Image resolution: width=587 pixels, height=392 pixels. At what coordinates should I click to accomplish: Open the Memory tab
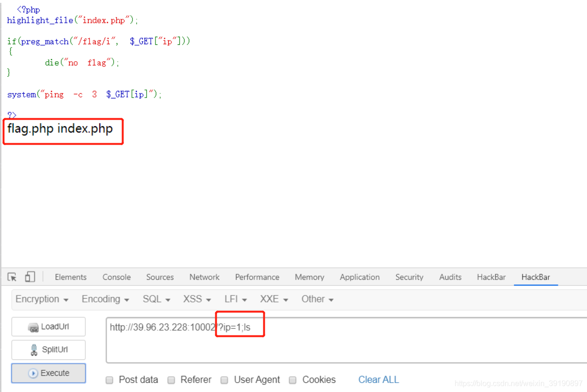point(310,277)
